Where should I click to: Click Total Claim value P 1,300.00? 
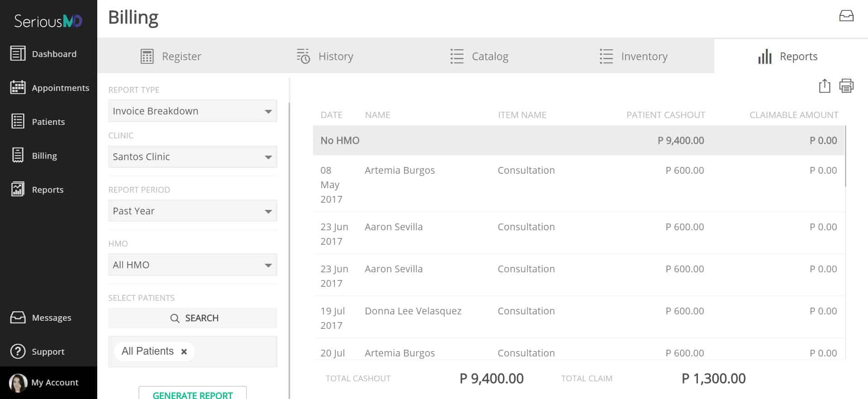coord(713,378)
